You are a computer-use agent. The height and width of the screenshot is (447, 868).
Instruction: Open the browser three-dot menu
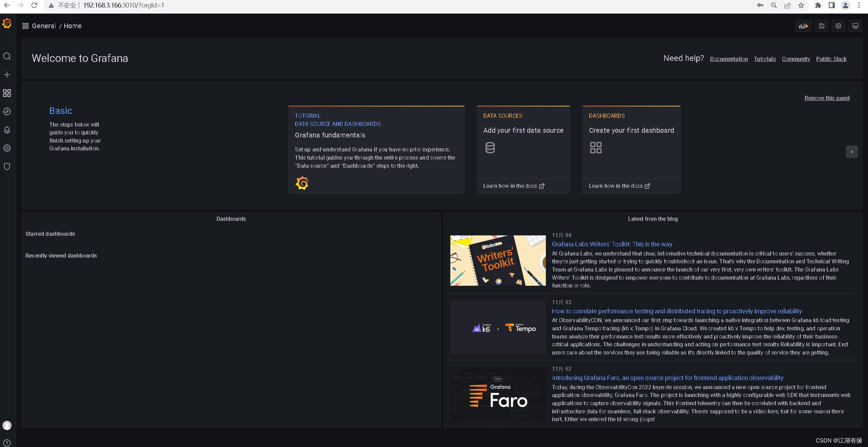click(859, 5)
